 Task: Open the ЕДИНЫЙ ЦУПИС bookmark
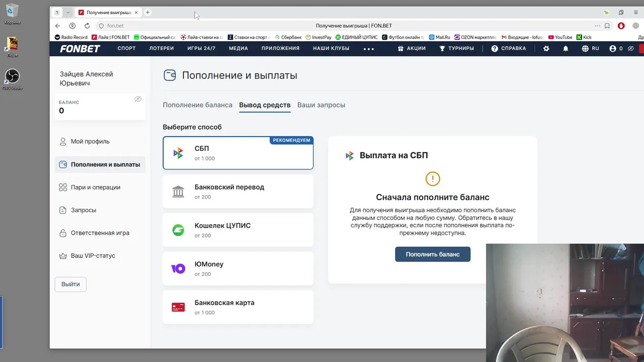click(356, 37)
